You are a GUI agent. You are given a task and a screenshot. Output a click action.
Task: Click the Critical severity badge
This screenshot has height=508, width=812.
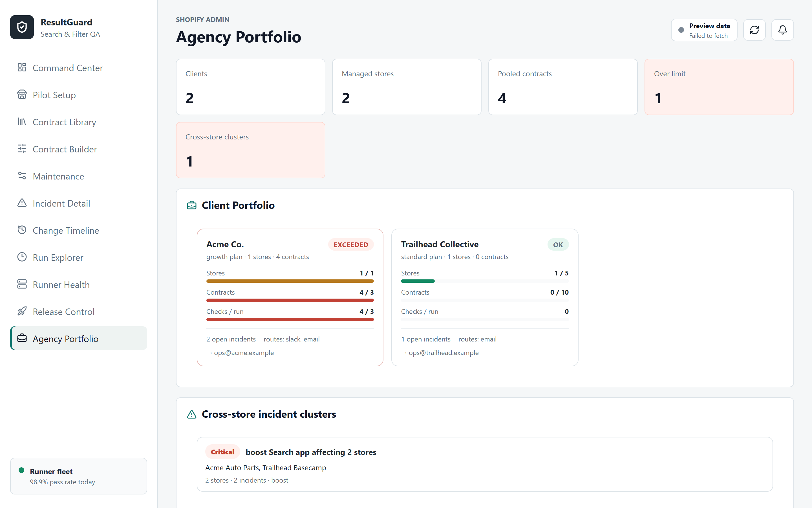pyautogui.click(x=222, y=452)
